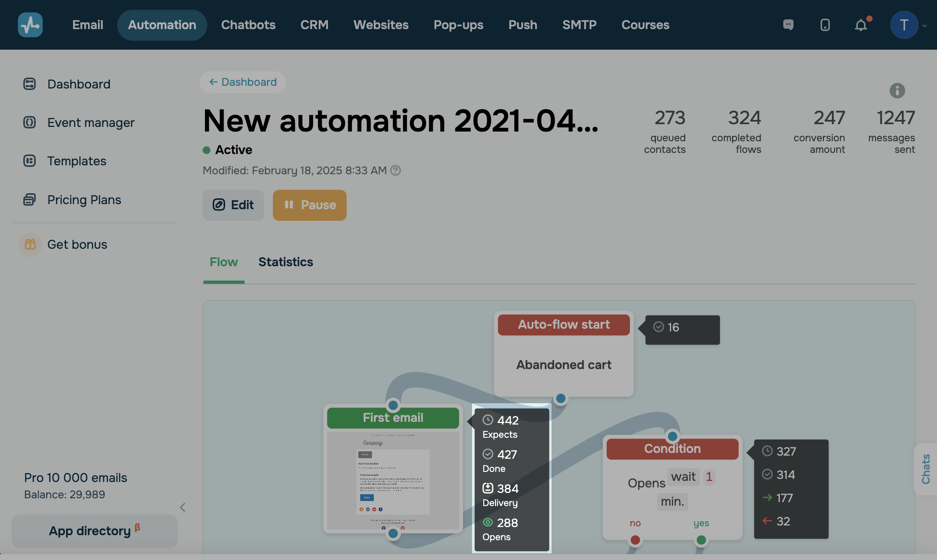Switch to the Statistics tab
Screen dimensions: 937x560
[x=286, y=262]
